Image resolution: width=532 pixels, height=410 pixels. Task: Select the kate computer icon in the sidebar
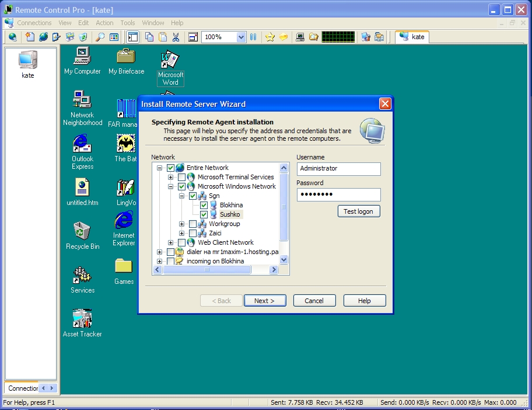pos(27,61)
